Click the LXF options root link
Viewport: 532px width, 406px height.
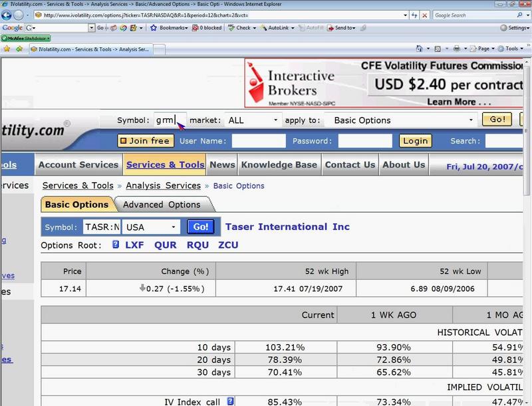coord(134,245)
